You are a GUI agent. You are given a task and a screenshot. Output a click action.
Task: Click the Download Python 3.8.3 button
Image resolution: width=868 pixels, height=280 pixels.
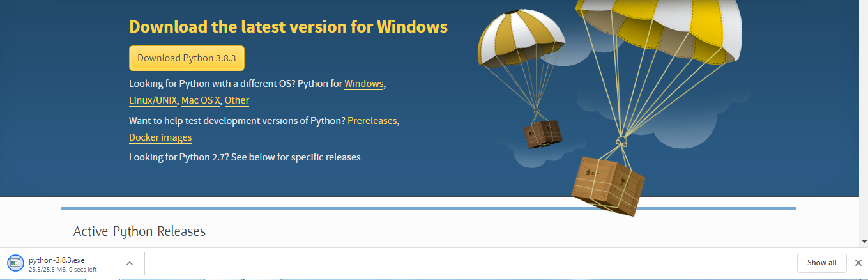[187, 58]
